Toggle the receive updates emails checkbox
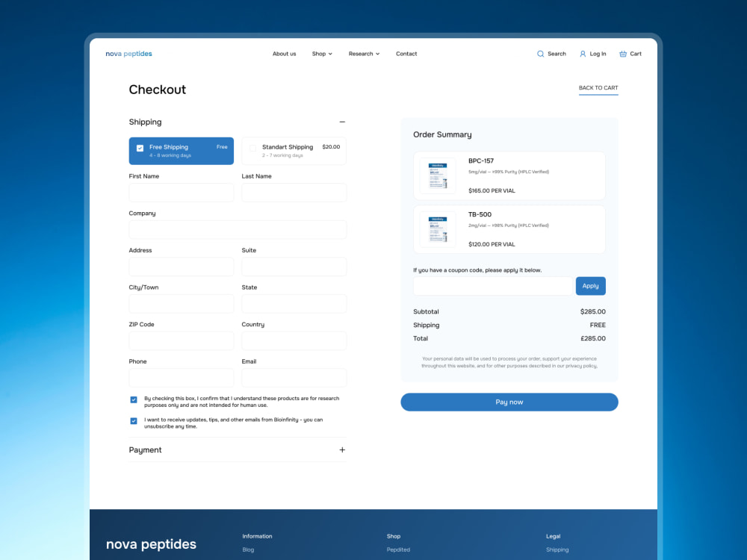 pos(134,421)
